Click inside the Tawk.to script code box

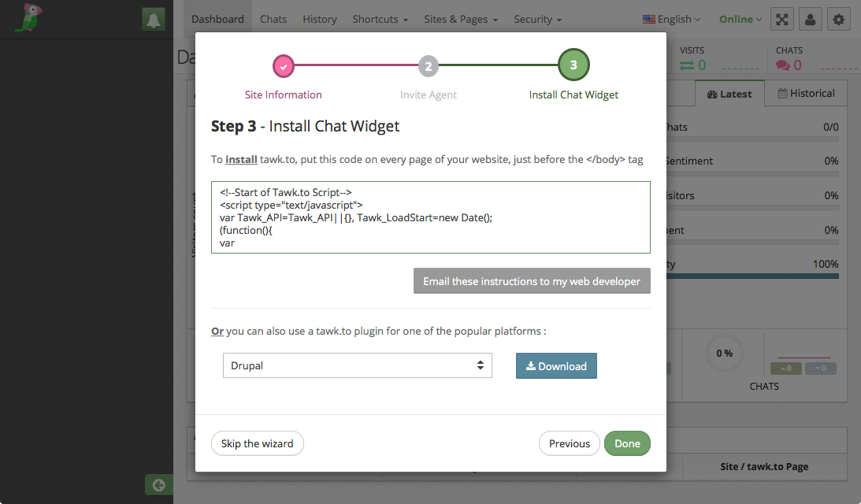tap(430, 217)
